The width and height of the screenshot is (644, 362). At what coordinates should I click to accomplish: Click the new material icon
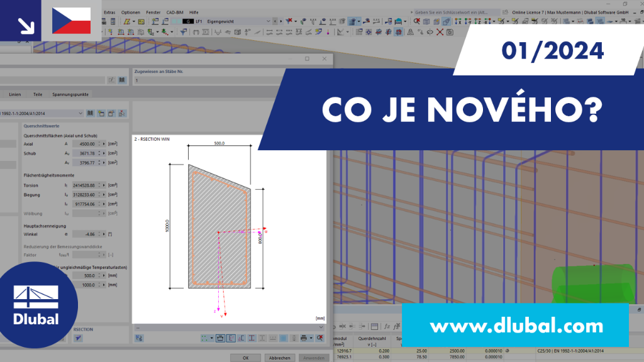coord(101,113)
